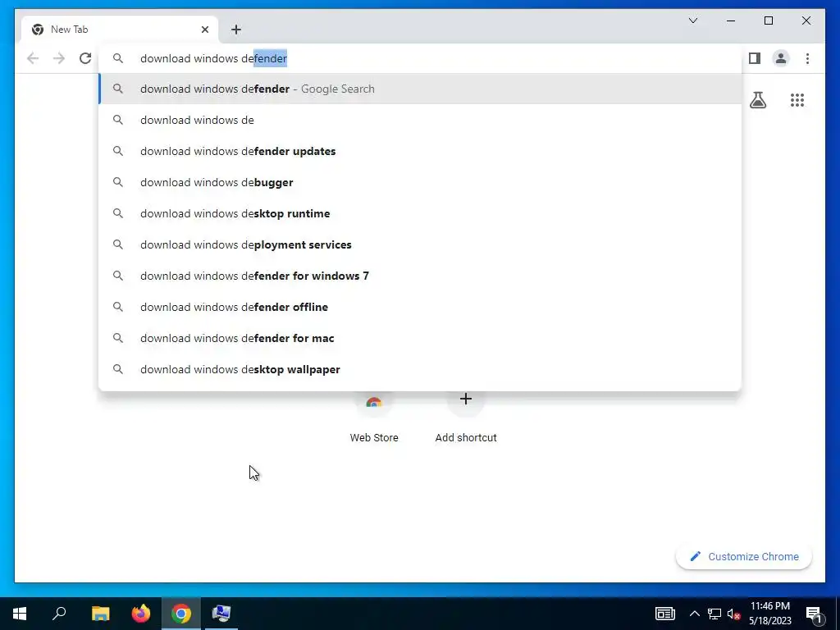Open the clock showing 11:46 PM

[769, 614]
